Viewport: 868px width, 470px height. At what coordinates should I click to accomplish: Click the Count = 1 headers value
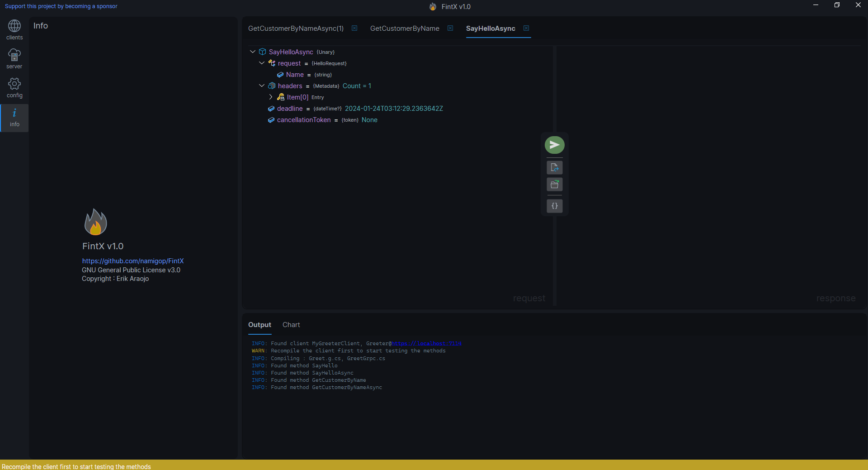357,86
